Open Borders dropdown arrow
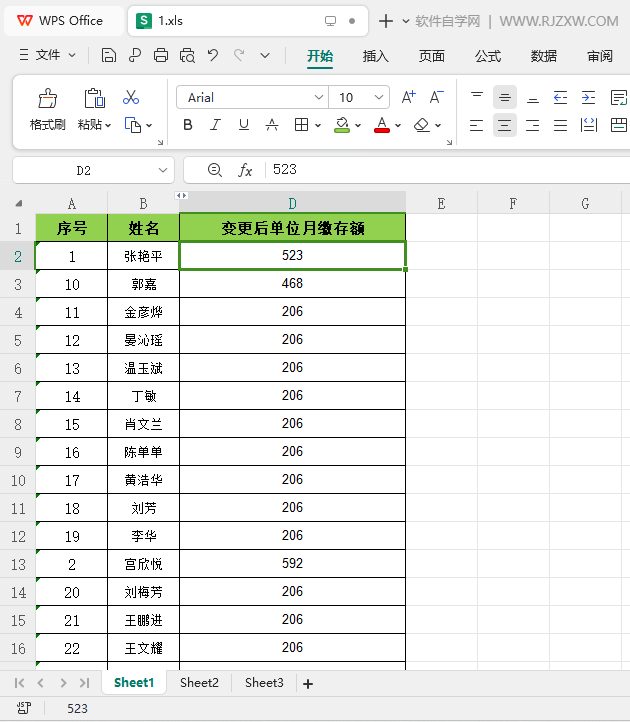 click(318, 125)
